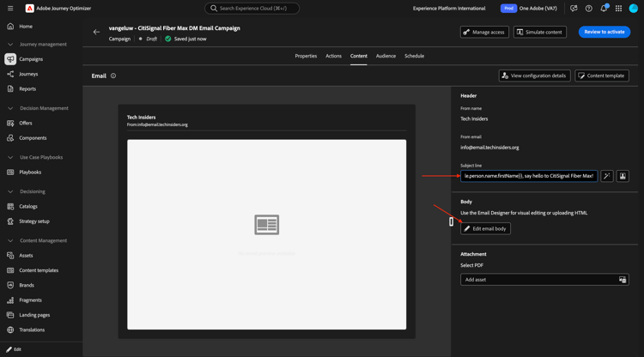Click the Playbooks sidebar icon
The image size is (644, 357).
coord(10,172)
